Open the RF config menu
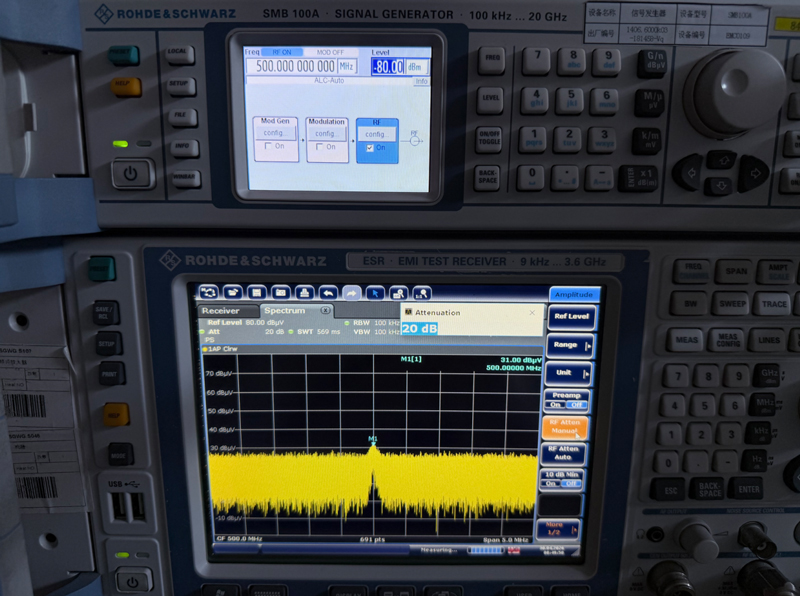The width and height of the screenshot is (800, 596). (x=376, y=134)
